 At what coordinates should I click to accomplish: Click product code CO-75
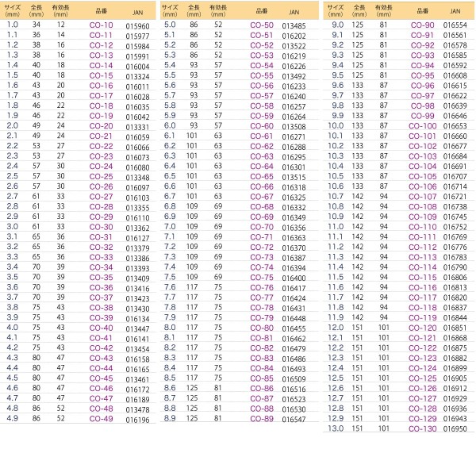(262, 277)
